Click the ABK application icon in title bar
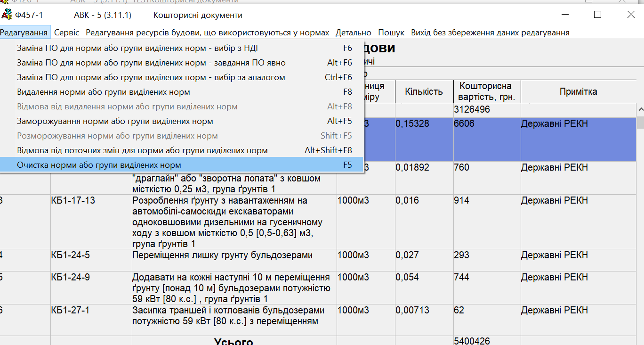 click(x=7, y=15)
